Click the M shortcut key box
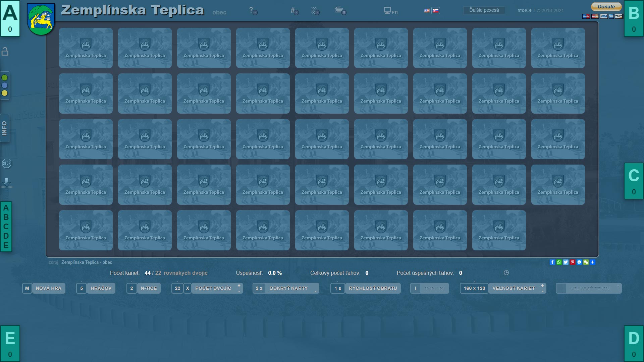 pos(27,288)
